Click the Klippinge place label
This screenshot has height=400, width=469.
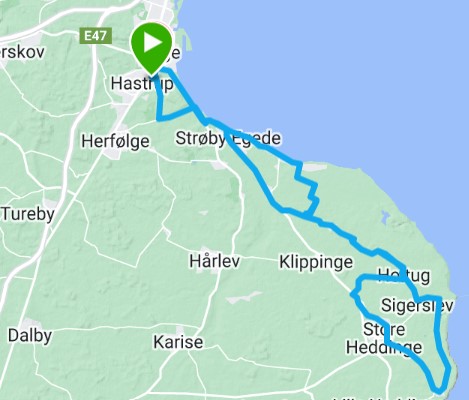point(316,262)
